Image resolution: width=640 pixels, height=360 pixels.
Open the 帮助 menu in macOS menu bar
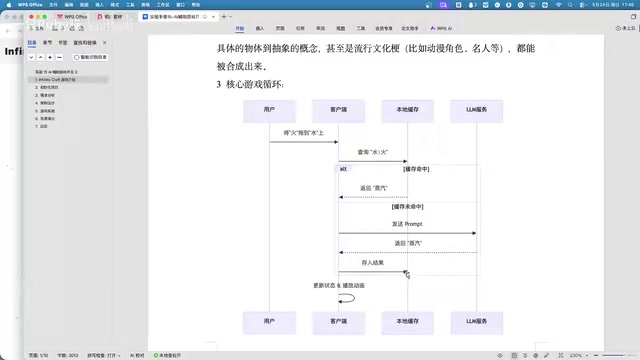click(196, 5)
